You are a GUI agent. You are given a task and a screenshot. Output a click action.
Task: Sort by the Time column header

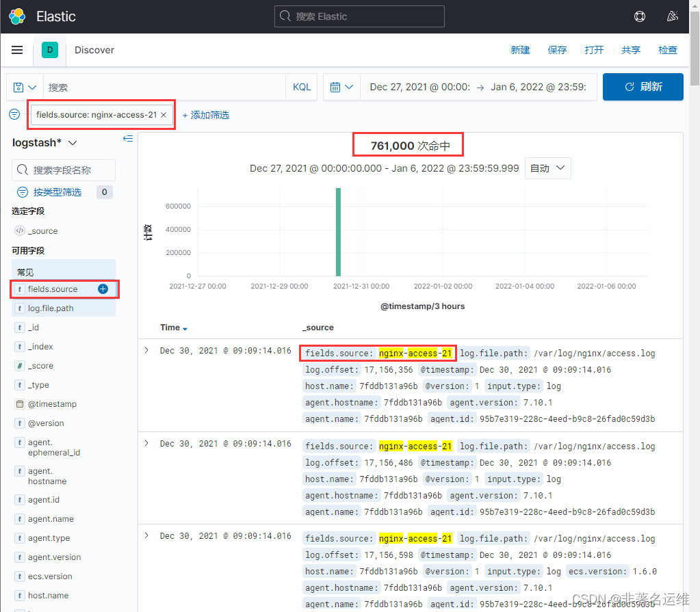174,328
